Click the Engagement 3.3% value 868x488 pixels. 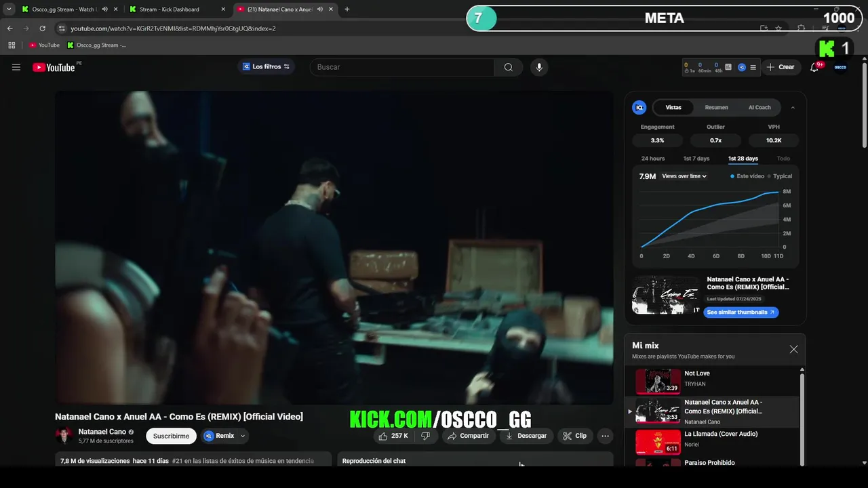[x=657, y=140]
